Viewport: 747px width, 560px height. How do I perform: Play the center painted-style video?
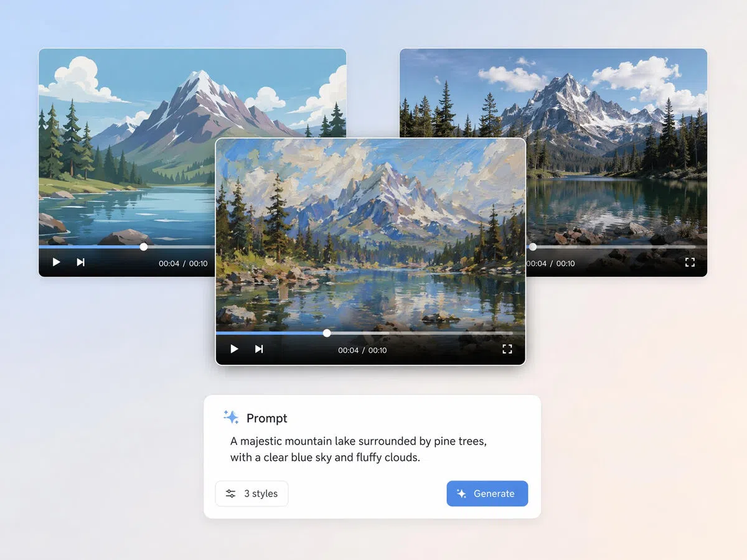pyautogui.click(x=234, y=349)
